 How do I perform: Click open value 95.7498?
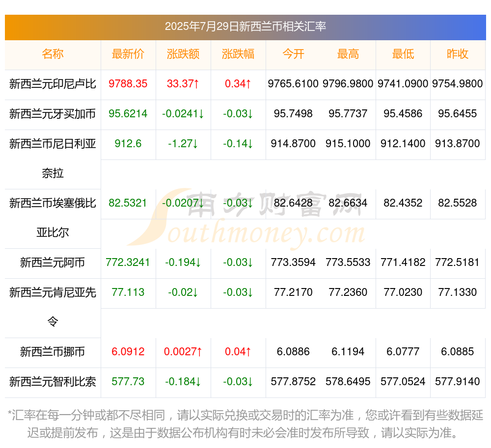[x=293, y=113]
